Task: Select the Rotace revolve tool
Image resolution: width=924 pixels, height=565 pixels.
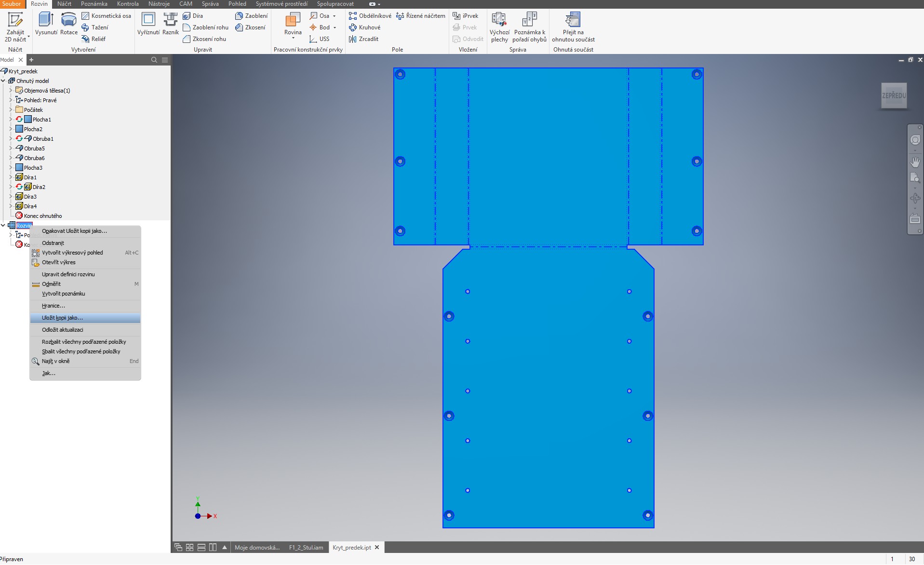Action: click(68, 20)
